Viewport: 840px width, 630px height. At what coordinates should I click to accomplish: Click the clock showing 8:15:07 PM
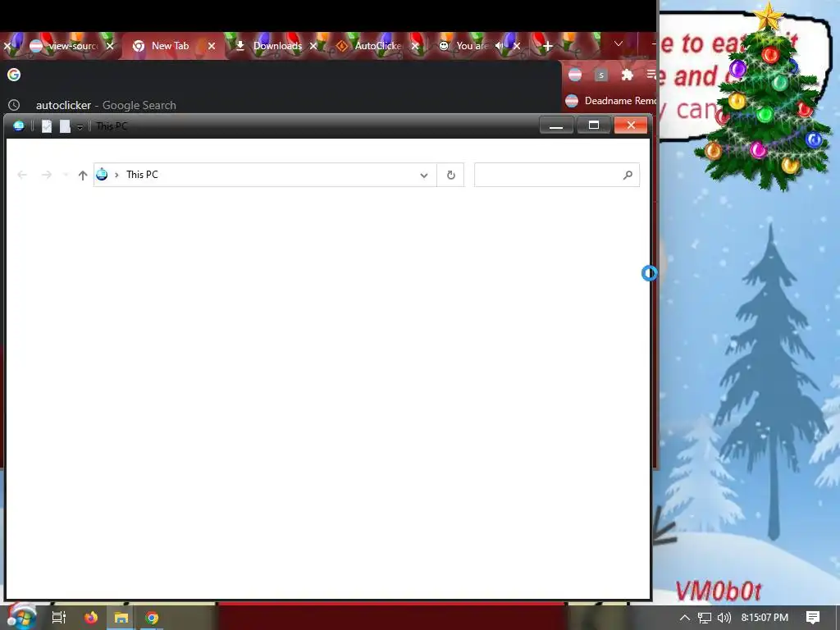(765, 618)
